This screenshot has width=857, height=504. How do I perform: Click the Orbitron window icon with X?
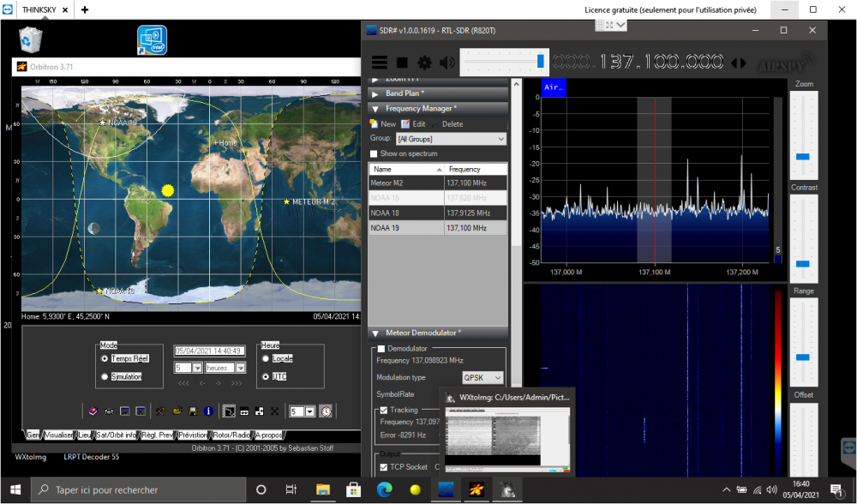pyautogui.click(x=141, y=411)
